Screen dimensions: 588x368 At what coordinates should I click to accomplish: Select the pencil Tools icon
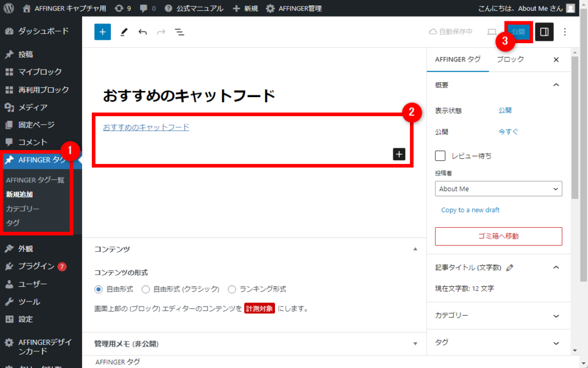123,32
